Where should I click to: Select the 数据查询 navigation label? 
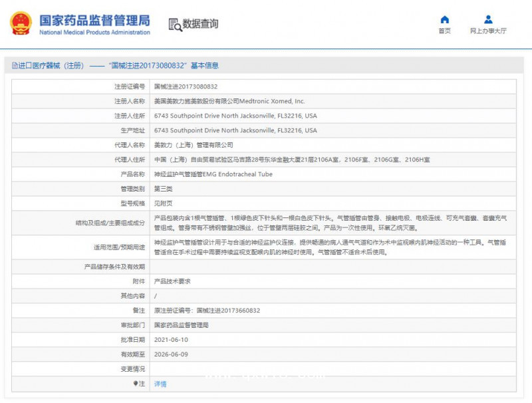click(x=200, y=25)
